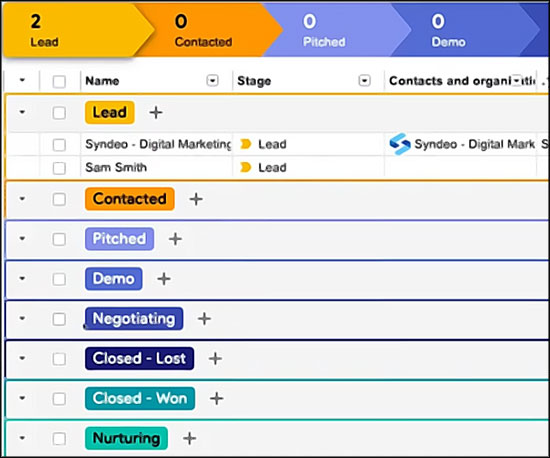Click the green Nurturing group label

point(126,438)
